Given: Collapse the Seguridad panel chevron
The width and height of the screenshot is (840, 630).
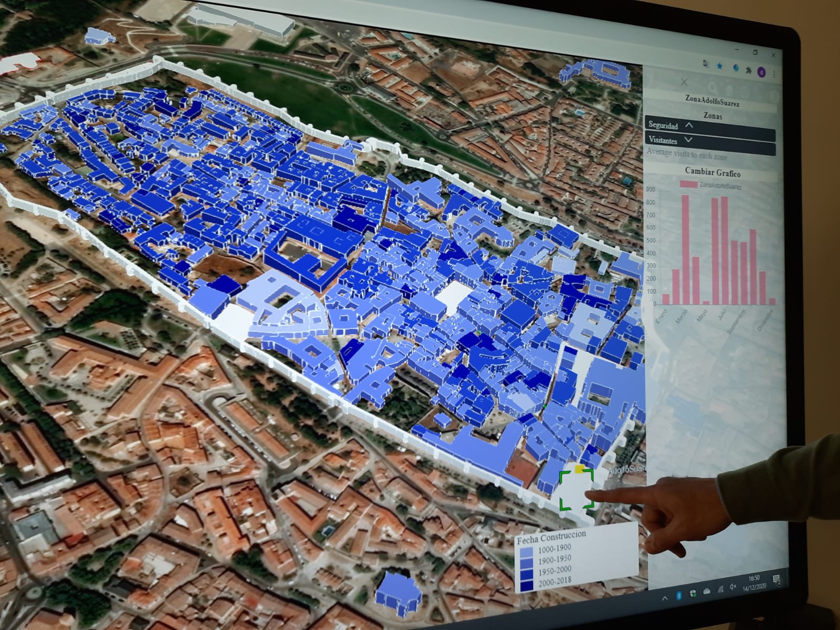Looking at the screenshot, I should pos(689,126).
